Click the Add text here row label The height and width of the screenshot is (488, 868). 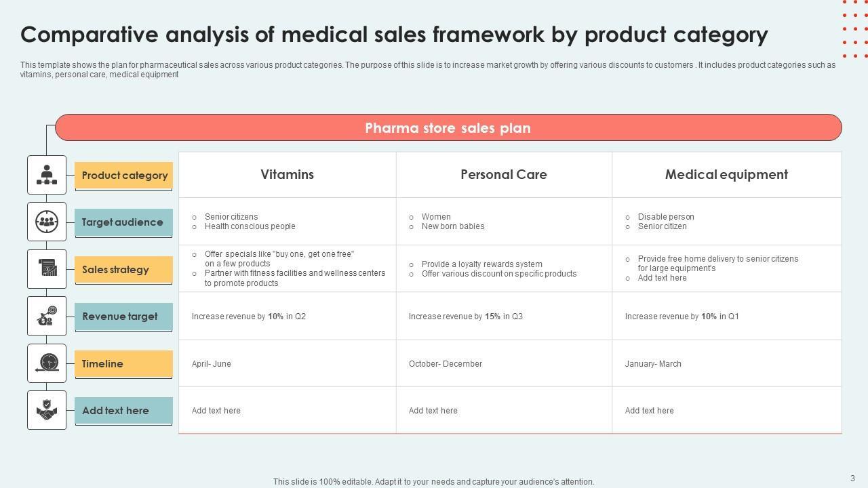pos(116,411)
